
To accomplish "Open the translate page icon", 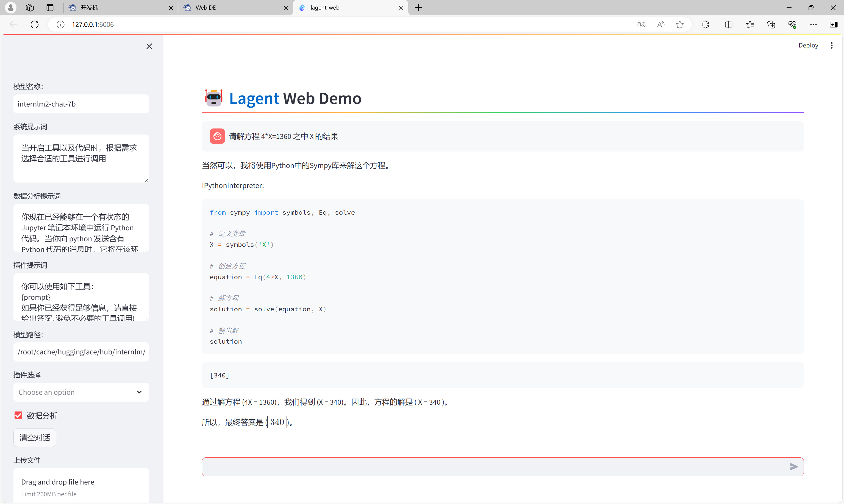I will click(641, 24).
